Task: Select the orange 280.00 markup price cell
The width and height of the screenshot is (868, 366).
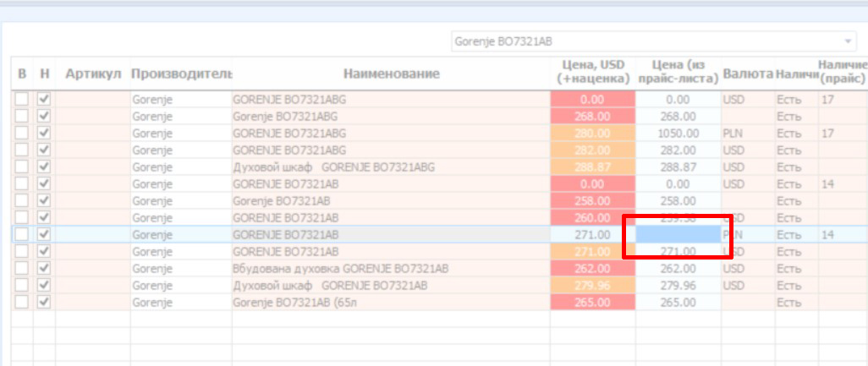Action: tap(593, 134)
